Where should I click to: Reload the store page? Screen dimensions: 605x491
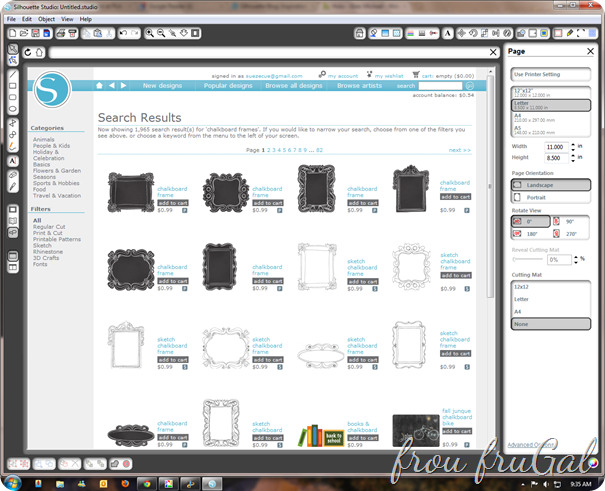pyautogui.click(x=28, y=52)
